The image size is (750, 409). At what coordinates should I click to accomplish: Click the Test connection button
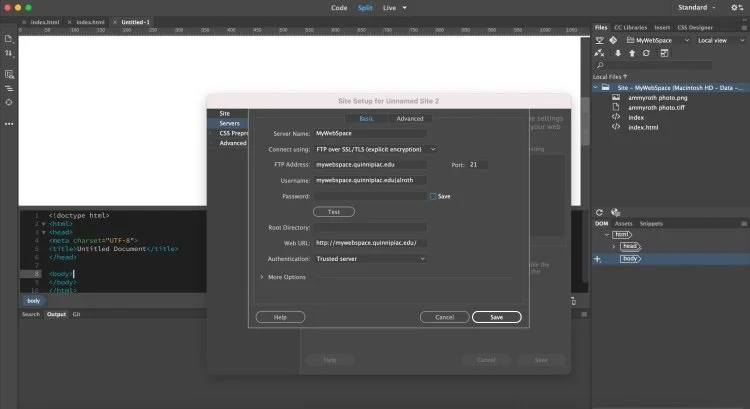click(334, 211)
